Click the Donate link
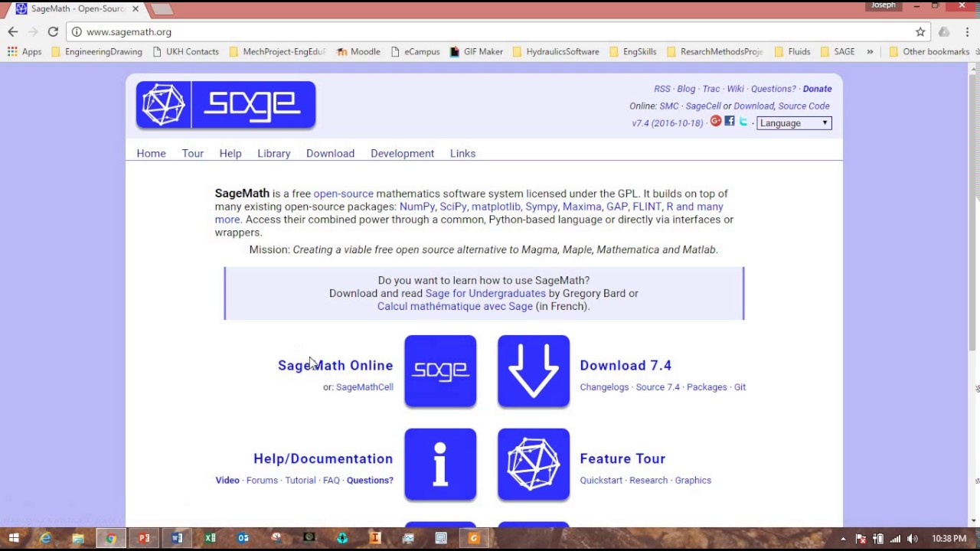 point(817,89)
